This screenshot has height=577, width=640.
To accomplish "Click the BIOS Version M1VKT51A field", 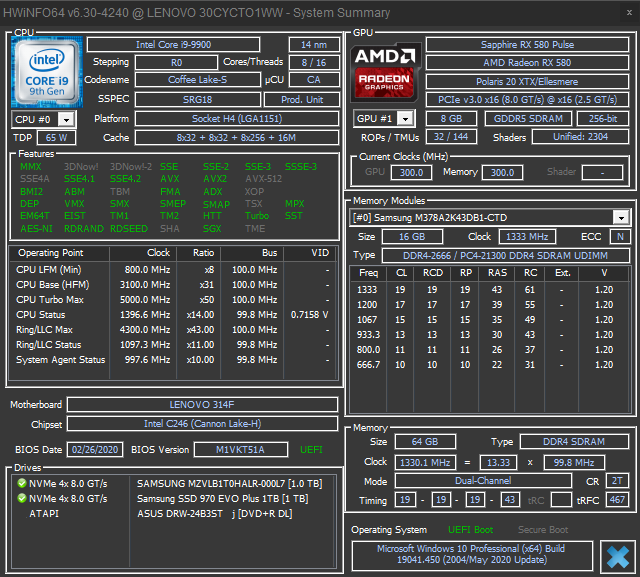I will point(240,450).
